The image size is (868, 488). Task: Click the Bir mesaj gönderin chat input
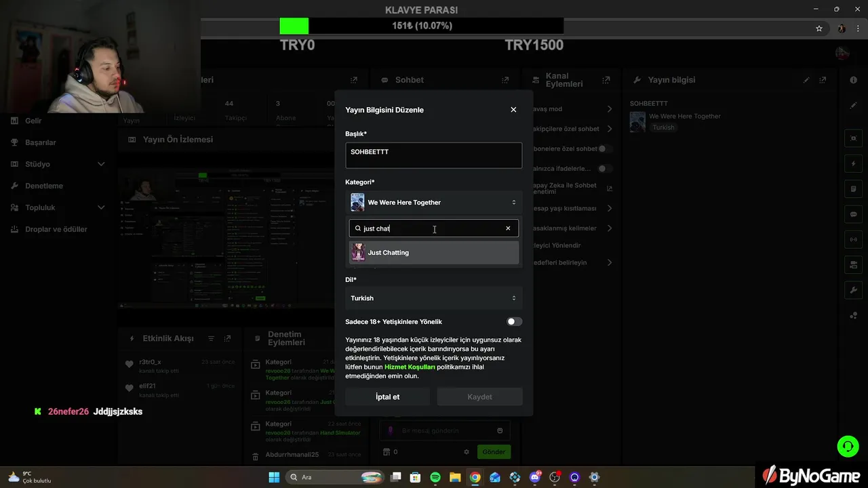[x=444, y=430]
